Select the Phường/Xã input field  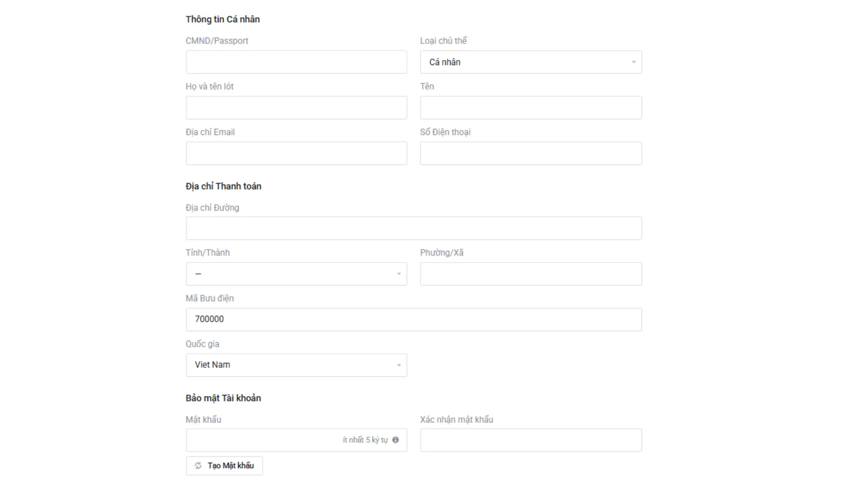click(x=531, y=274)
